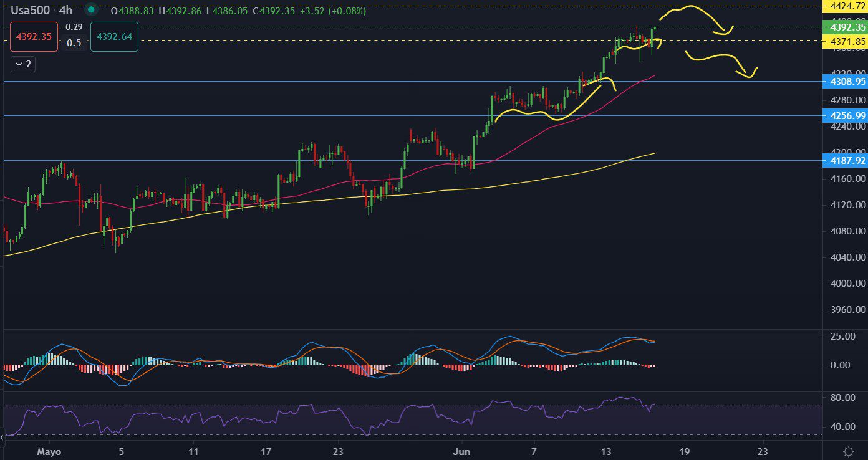
Task: Select the blue 4256.99 horizontal line label
Action: pos(844,116)
